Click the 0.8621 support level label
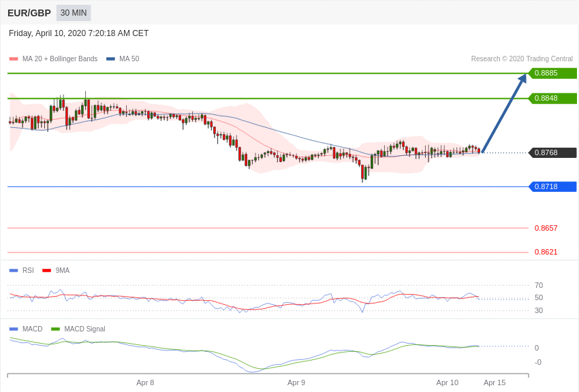This screenshot has height=392, width=579. coord(546,252)
